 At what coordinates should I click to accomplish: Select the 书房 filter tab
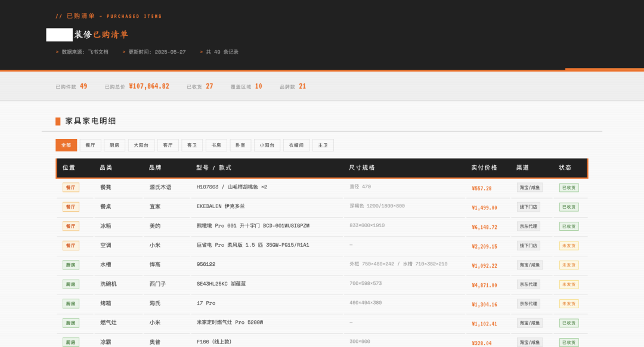click(x=216, y=145)
